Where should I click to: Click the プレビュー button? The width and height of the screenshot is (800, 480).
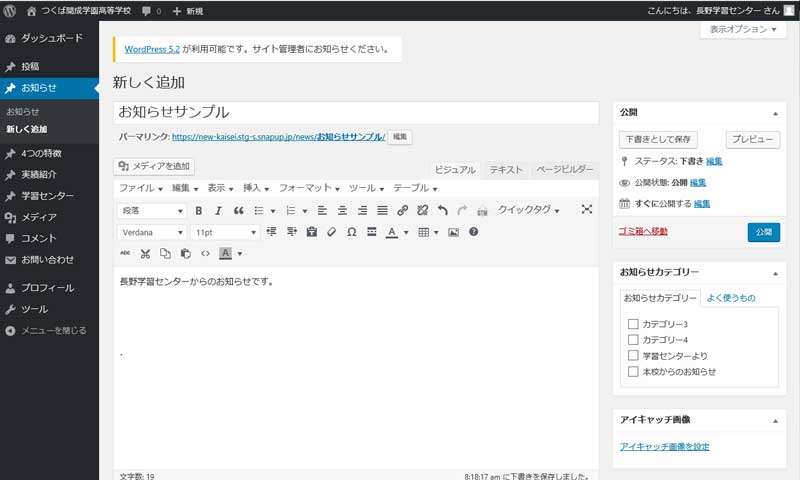click(x=753, y=139)
